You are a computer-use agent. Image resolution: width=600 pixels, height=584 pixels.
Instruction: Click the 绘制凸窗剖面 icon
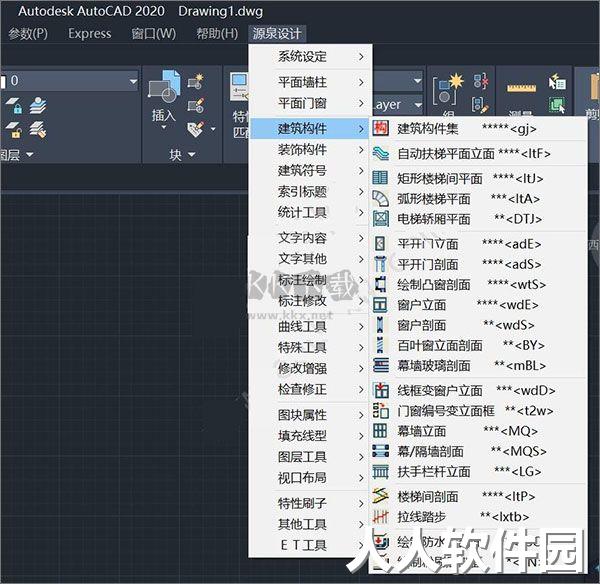pos(380,284)
